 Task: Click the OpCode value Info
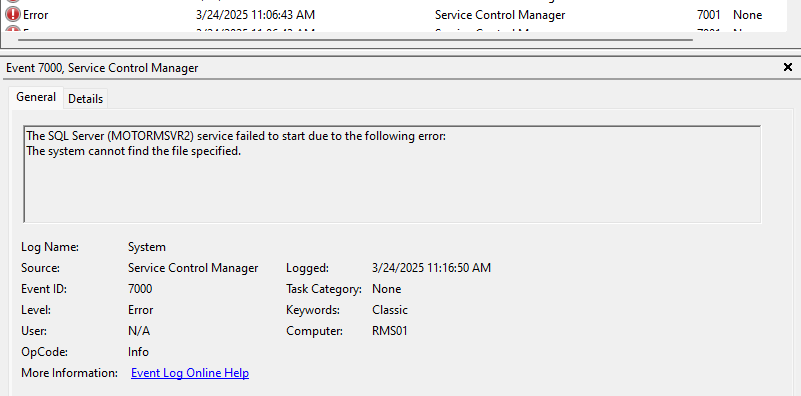tap(138, 352)
